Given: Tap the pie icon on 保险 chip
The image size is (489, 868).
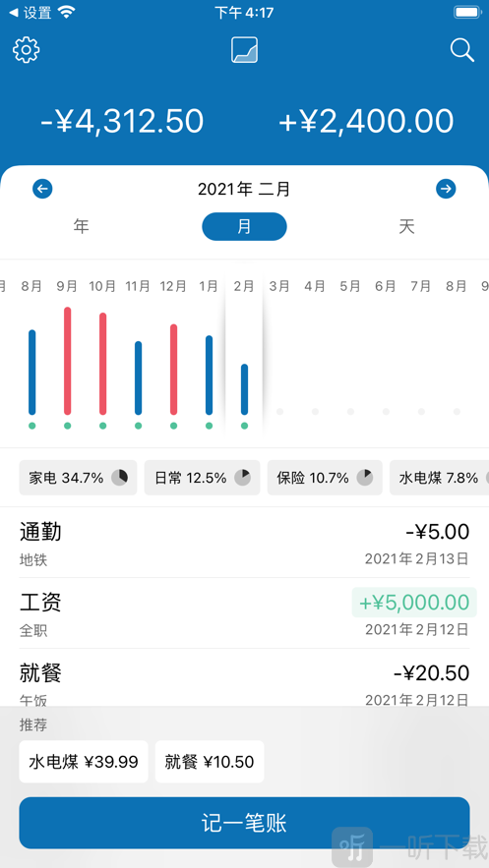Looking at the screenshot, I should [364, 477].
